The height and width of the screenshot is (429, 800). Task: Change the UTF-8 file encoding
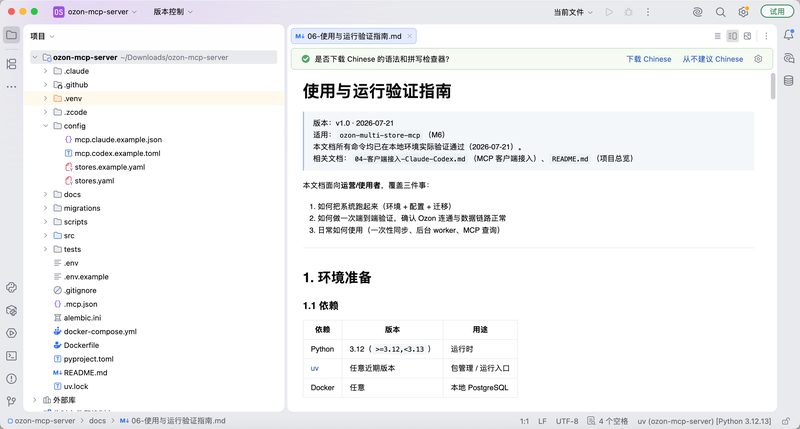click(x=567, y=421)
